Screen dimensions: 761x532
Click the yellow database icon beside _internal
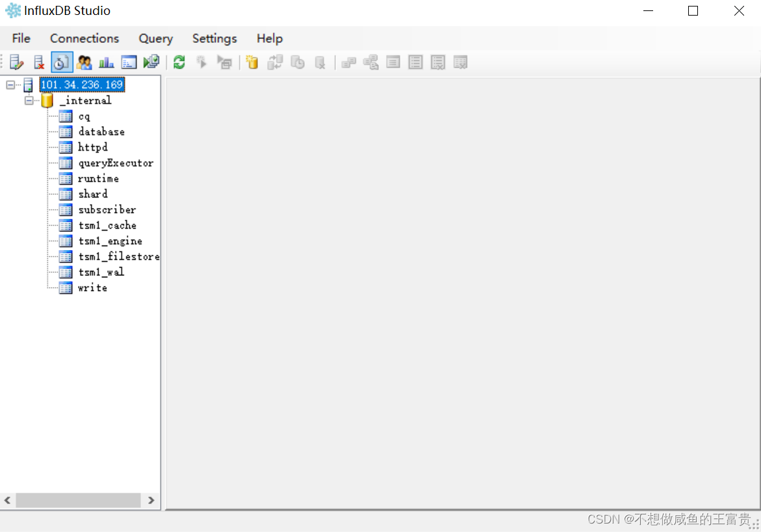(x=47, y=101)
